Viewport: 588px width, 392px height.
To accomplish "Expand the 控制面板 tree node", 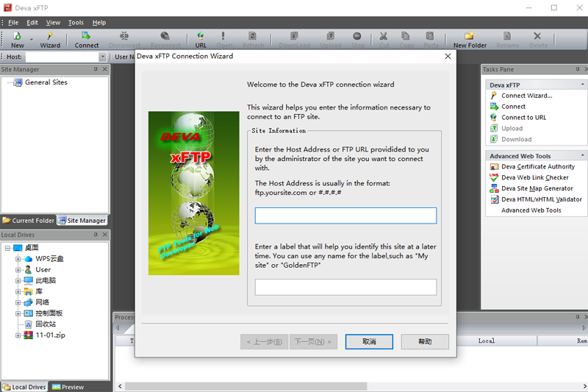I will [x=18, y=313].
